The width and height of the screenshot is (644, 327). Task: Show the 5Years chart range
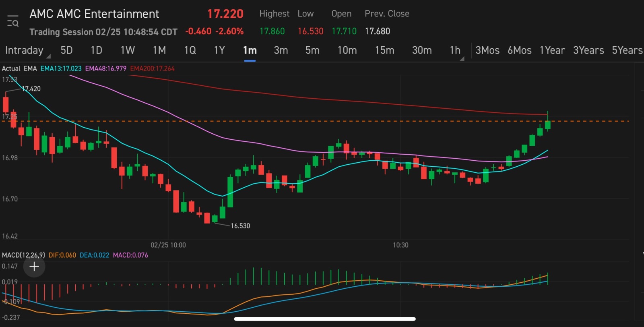point(627,50)
